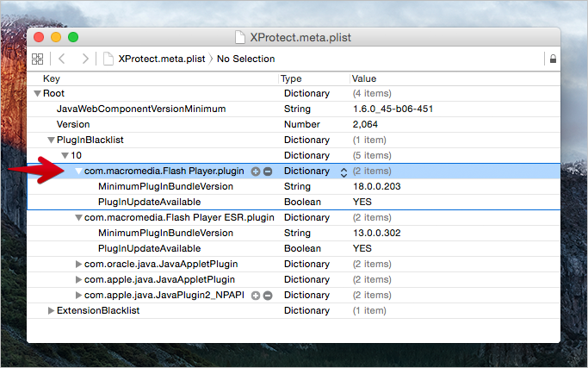588x368 pixels.
Task: Click No Selection in the jump bar
Action: pos(245,59)
